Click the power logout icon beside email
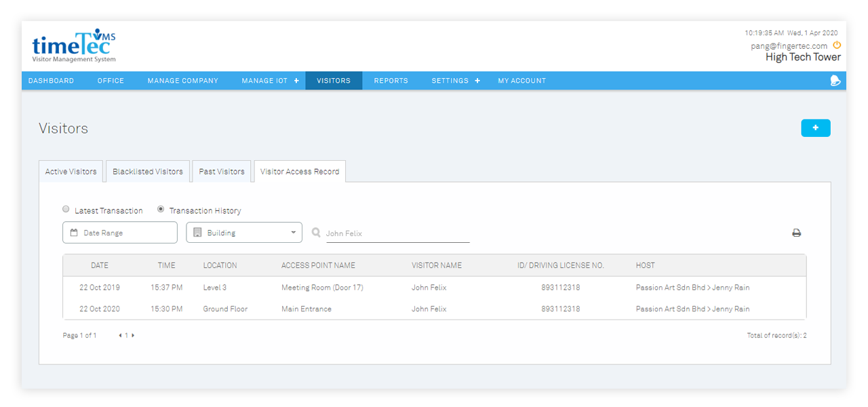Image resolution: width=868 pixels, height=407 pixels. [836, 45]
